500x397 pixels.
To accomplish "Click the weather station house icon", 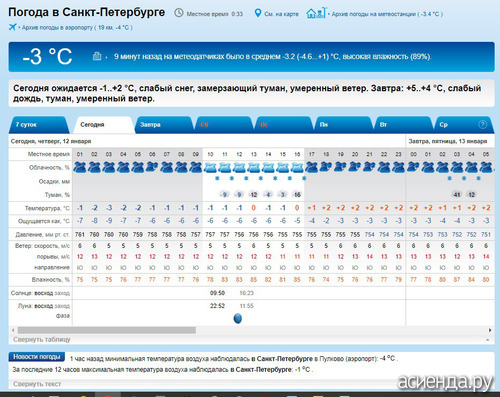I will click(x=317, y=13).
